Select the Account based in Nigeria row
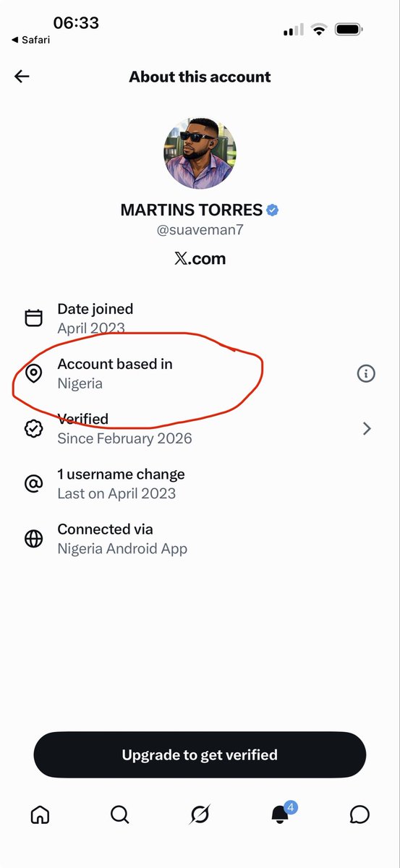This screenshot has width=400, height=868. pyautogui.click(x=200, y=374)
